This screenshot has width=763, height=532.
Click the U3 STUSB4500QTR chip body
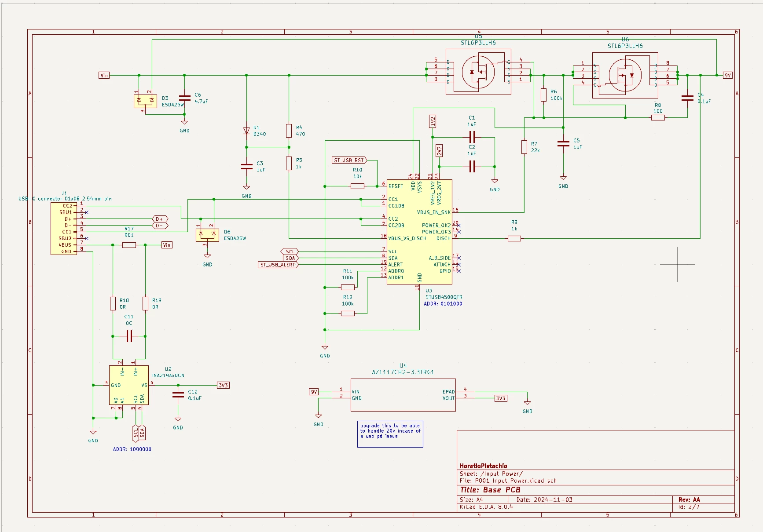419,232
